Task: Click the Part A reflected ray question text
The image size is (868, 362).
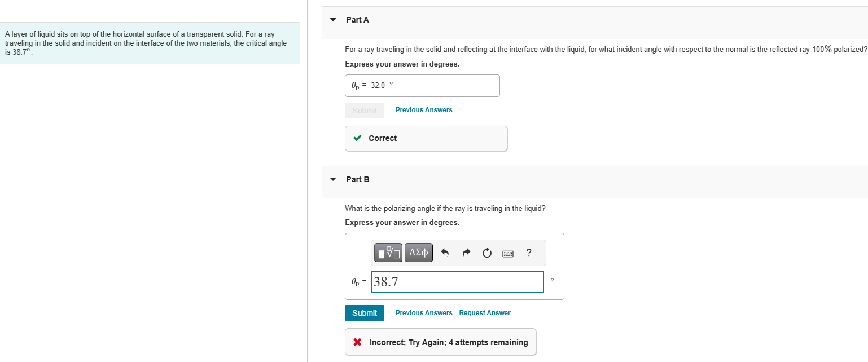Action: pos(606,50)
